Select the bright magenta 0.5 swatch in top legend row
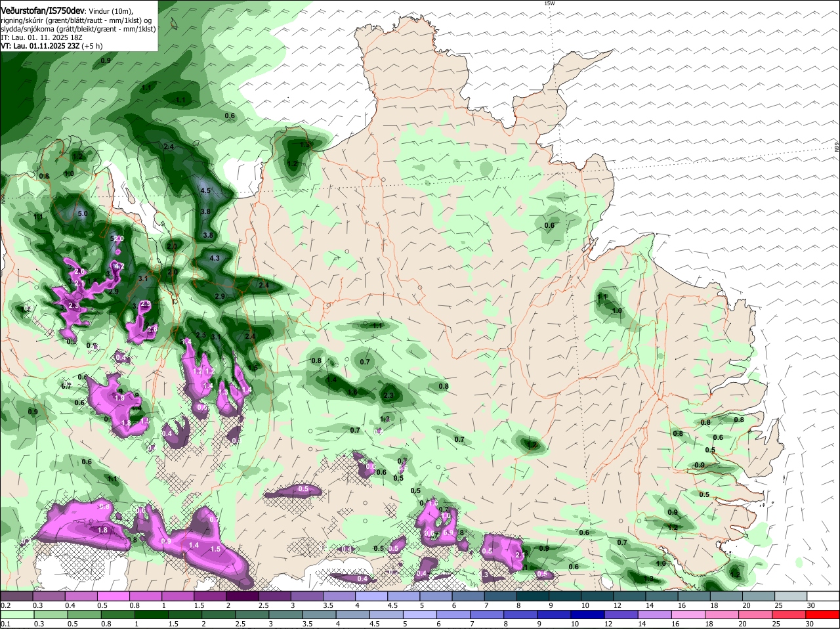This screenshot has width=840, height=629. pos(113,596)
